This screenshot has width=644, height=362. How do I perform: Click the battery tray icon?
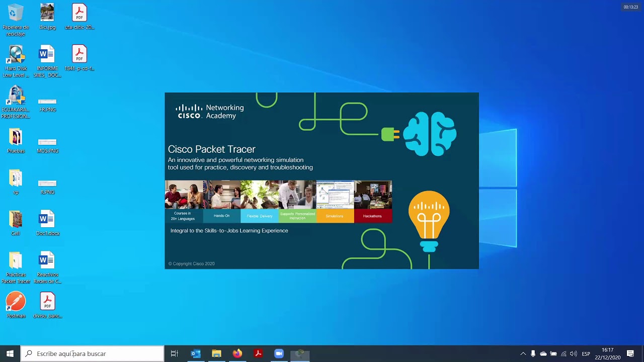pos(553,354)
